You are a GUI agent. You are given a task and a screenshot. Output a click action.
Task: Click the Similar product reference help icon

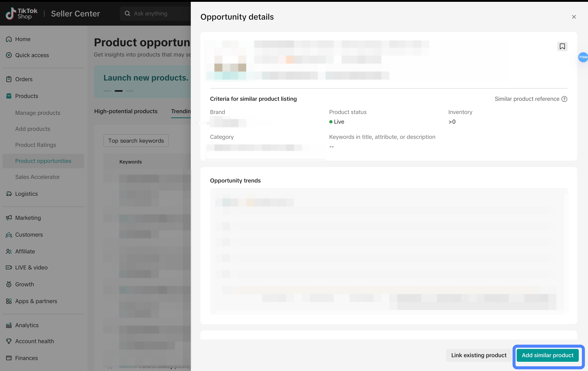[x=564, y=99]
